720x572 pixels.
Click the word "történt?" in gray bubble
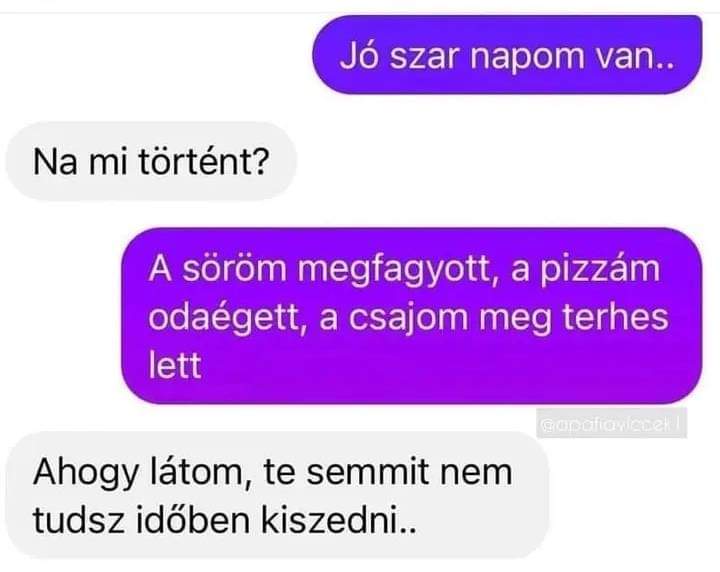[x=203, y=162]
